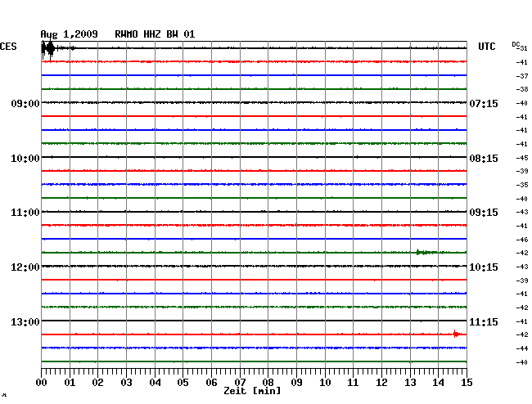This screenshot has width=532, height=404.
Task: Select the '11' minute axis label
Action: pyautogui.click(x=353, y=382)
